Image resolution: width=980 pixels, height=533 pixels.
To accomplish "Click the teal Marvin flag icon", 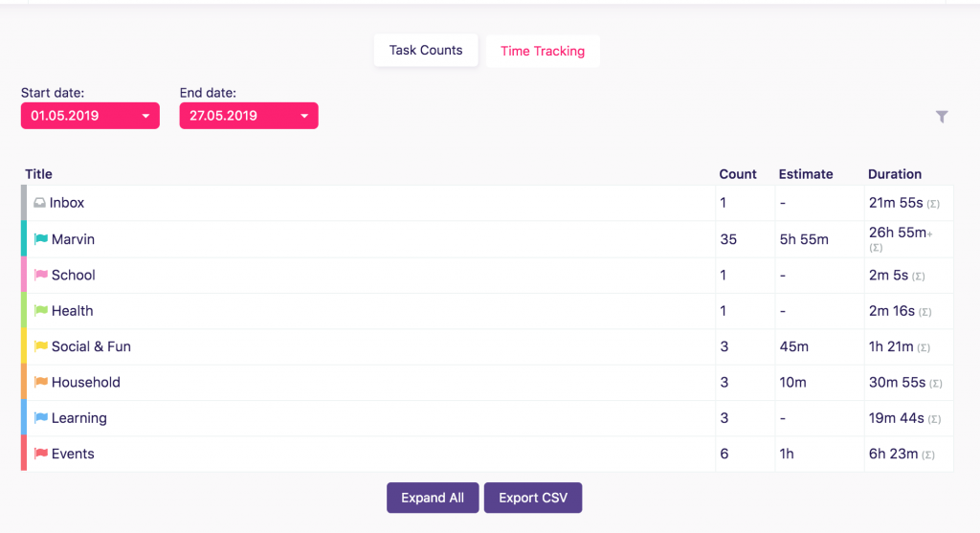I will (41, 238).
